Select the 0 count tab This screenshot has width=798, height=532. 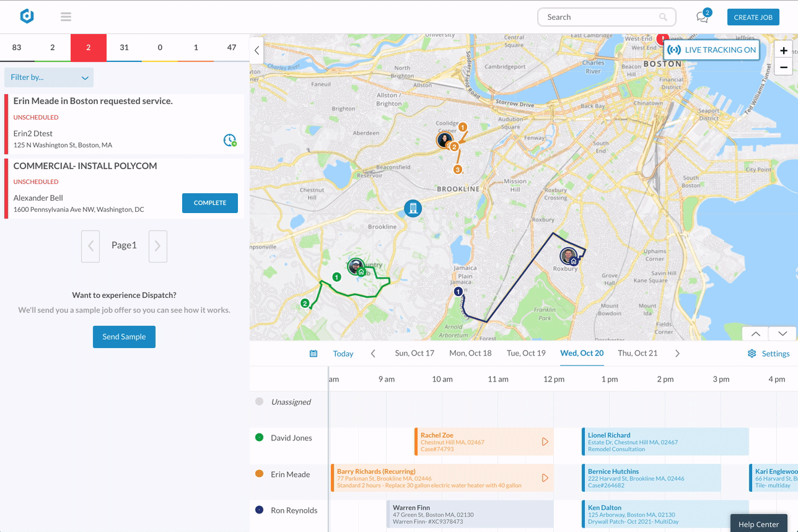click(x=160, y=48)
